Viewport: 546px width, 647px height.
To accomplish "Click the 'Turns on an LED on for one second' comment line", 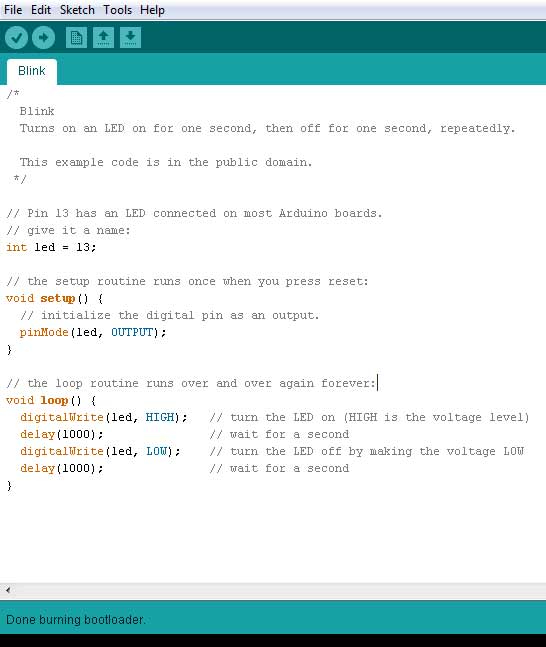I will tap(267, 128).
